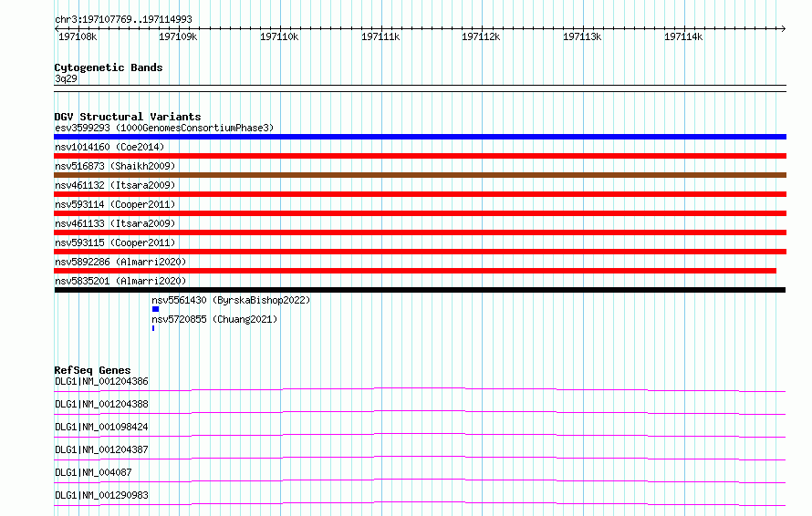Open DLG1|NM_001204388 transcript label
Screen dimensions: 812x516
click(x=101, y=404)
